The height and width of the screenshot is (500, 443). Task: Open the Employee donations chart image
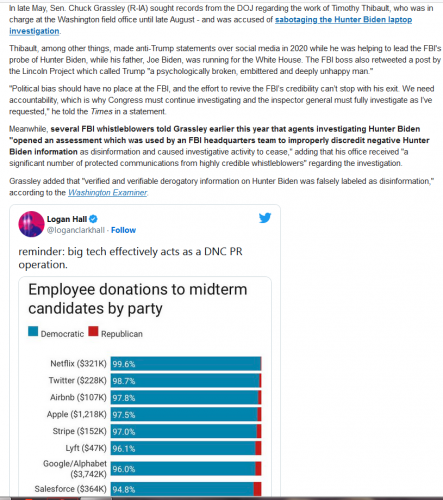(x=145, y=386)
